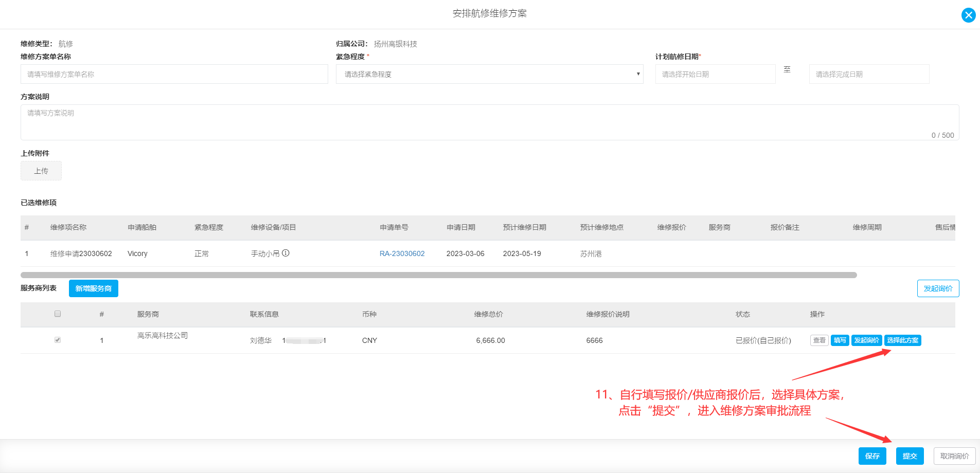Tick the select-all checkbox in the supplier table header
Screen dimensions: 980x473
tap(58, 314)
